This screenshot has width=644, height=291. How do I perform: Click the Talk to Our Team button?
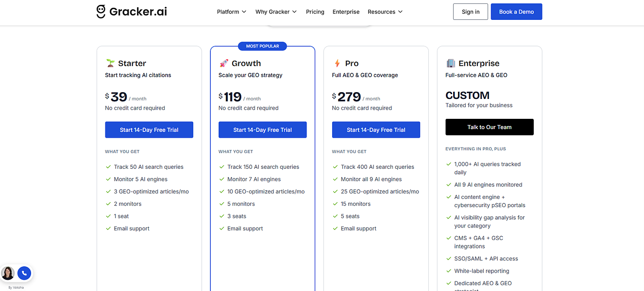tap(490, 127)
